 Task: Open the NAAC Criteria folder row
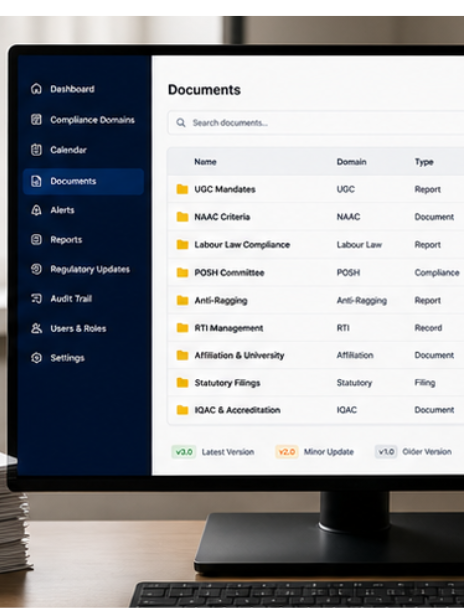[x=316, y=217]
